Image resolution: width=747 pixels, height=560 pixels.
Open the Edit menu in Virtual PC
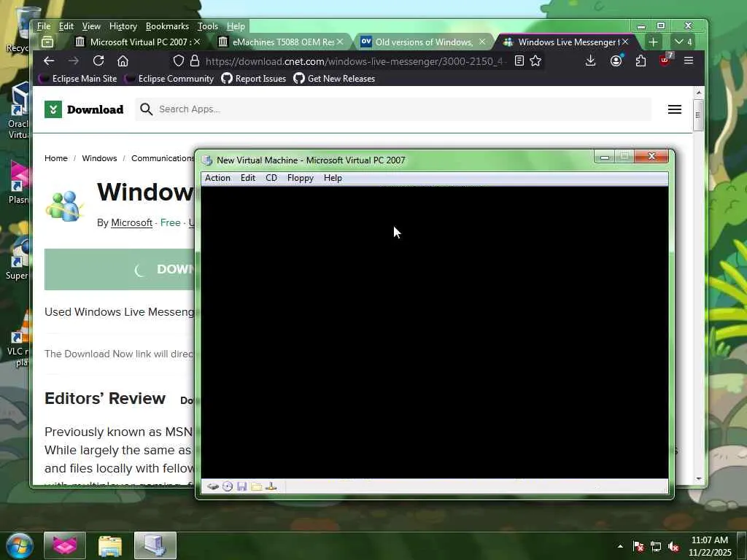248,178
